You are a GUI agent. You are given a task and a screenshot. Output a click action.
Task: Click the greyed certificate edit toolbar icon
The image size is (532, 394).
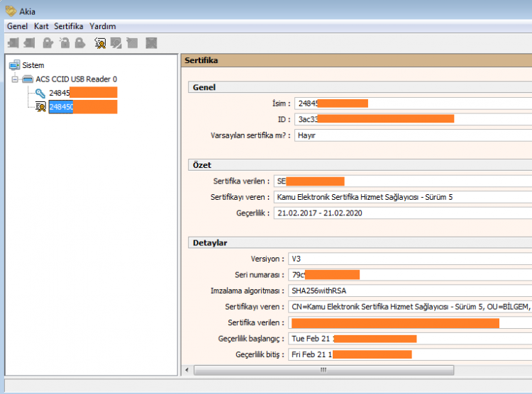(116, 43)
